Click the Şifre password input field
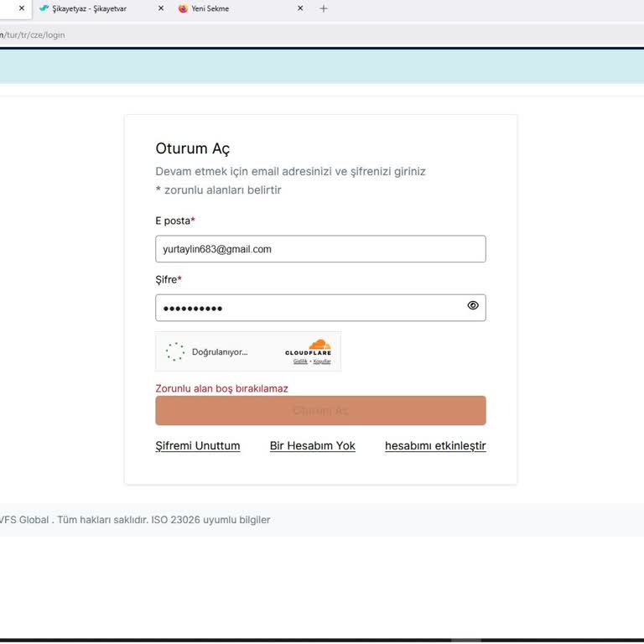 coord(320,308)
